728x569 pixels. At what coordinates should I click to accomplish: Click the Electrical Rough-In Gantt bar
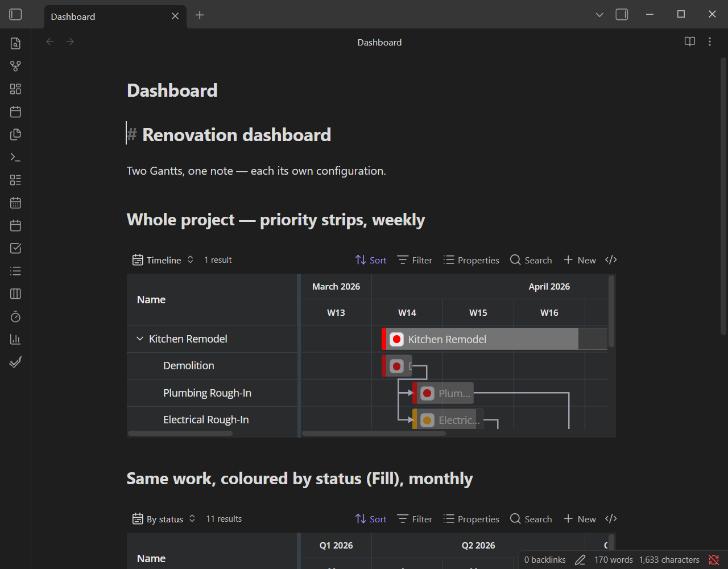[448, 420]
